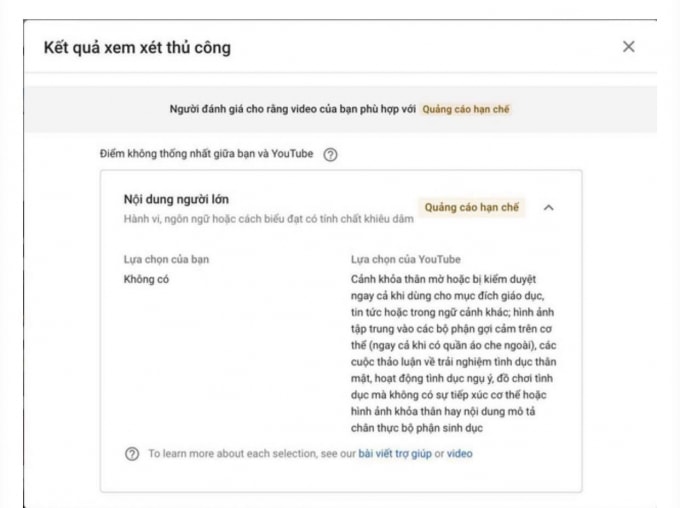Click the dialog title Kết quả xem xét thủ công
Viewport: 680px width, 508px height.
(x=137, y=47)
